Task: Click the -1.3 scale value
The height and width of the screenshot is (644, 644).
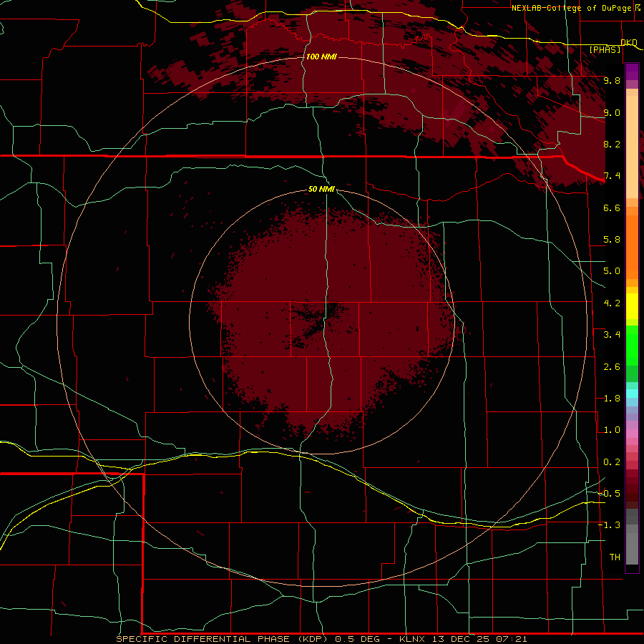Action: coord(609,525)
